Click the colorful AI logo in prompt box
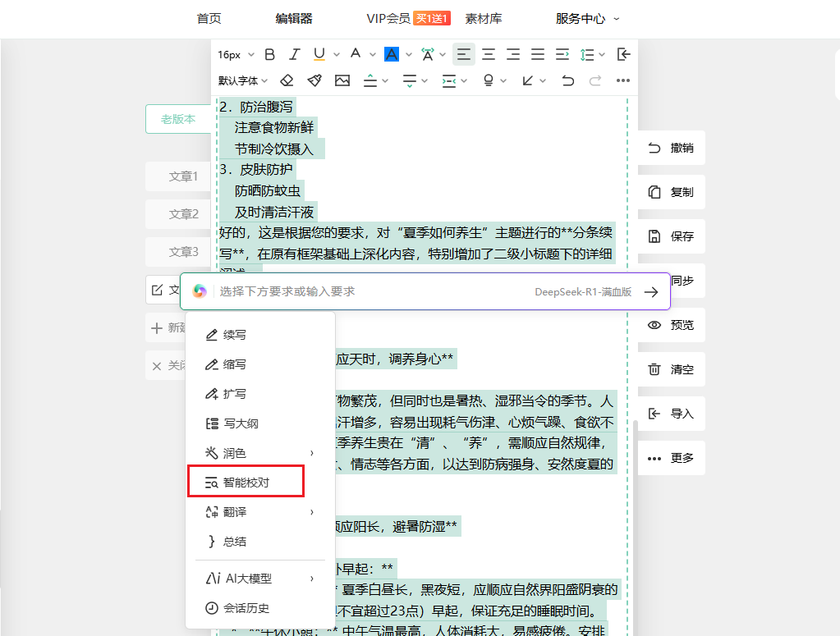The image size is (840, 636). point(200,291)
